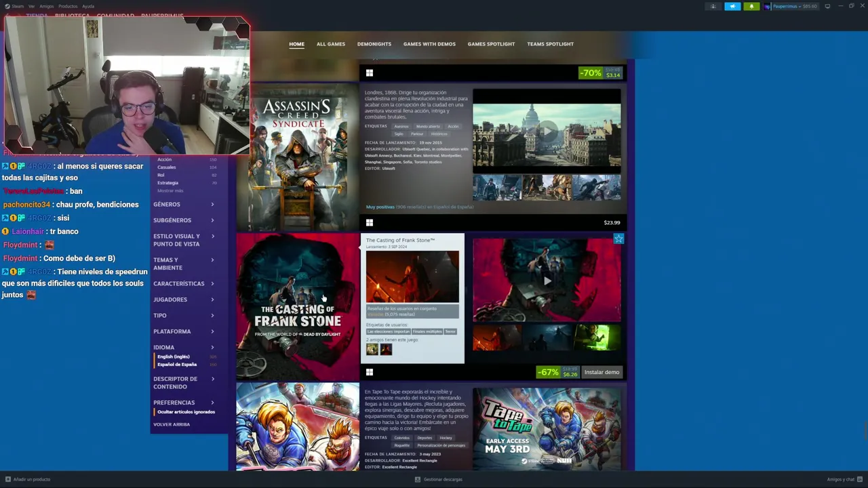Click the blue announcements megaphone icon
868x488 pixels.
coord(732,6)
